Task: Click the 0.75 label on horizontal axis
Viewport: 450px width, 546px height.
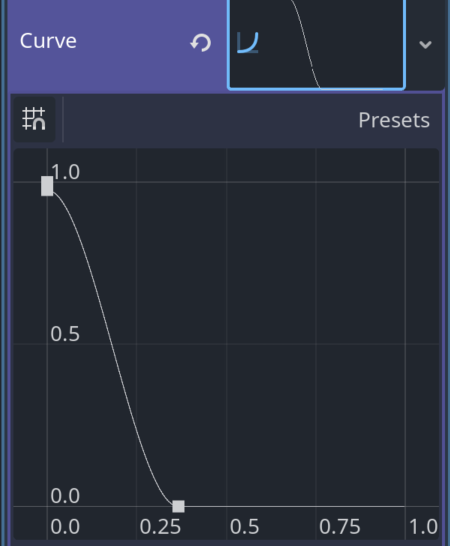Action: point(340,527)
